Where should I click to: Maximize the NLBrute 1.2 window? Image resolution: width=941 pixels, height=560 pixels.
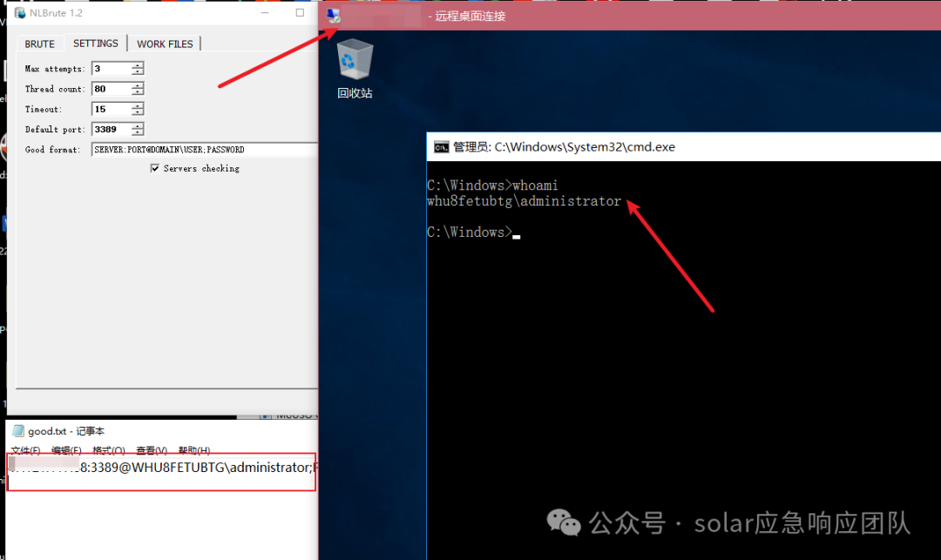pyautogui.click(x=300, y=12)
